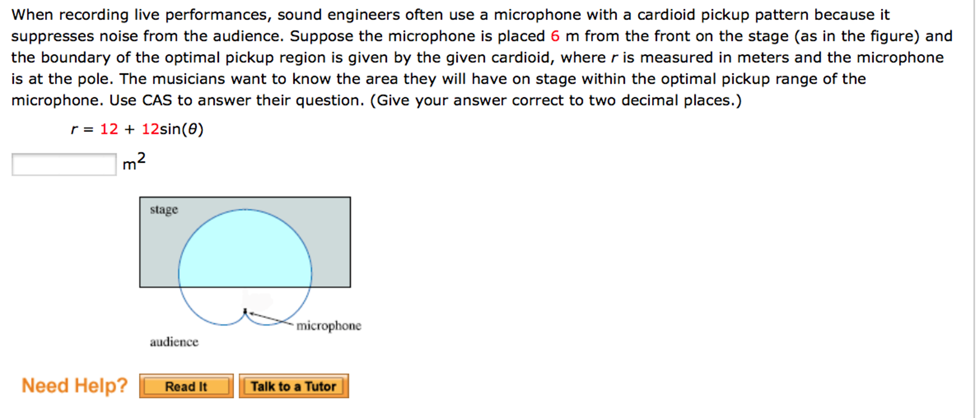Viewport: 980px width, 418px height.
Task: Click the stage label in the figure
Action: [x=163, y=209]
